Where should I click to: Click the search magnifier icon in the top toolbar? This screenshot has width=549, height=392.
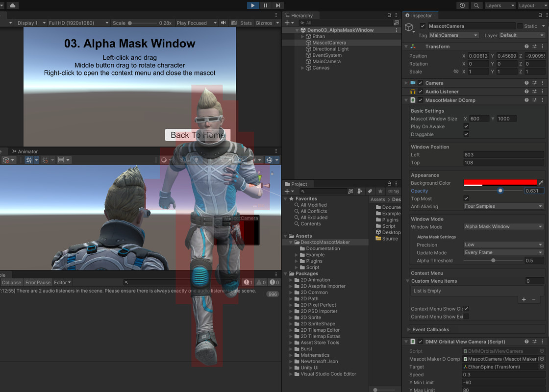coord(476,5)
